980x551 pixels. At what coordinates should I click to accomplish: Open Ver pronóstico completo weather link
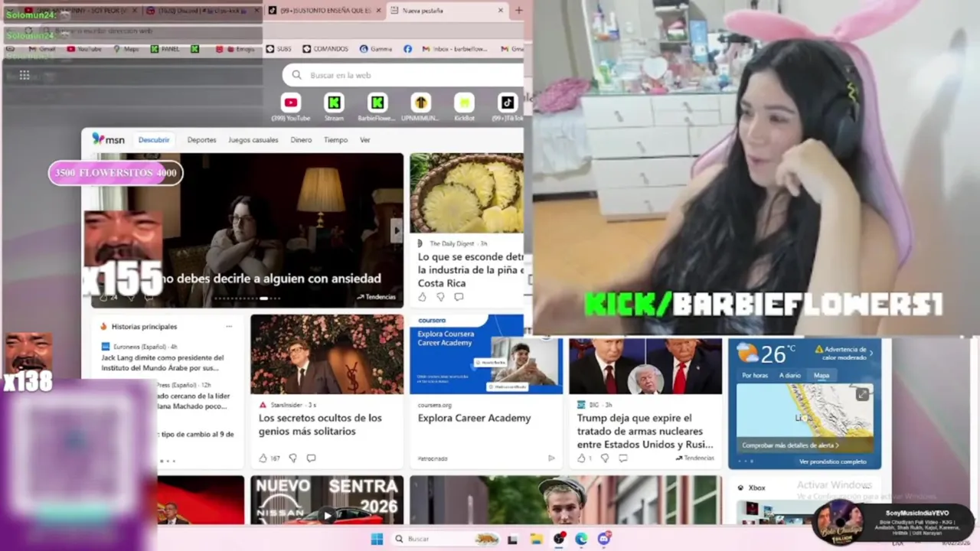[x=832, y=461]
